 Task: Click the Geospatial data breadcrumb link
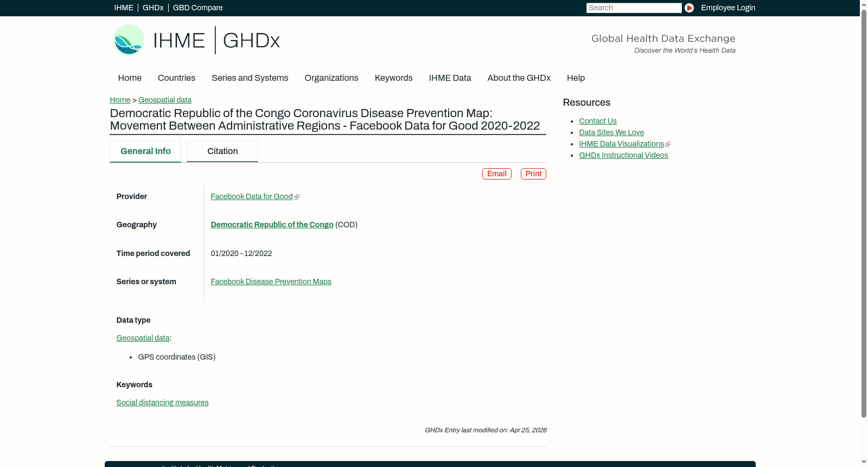pos(165,100)
